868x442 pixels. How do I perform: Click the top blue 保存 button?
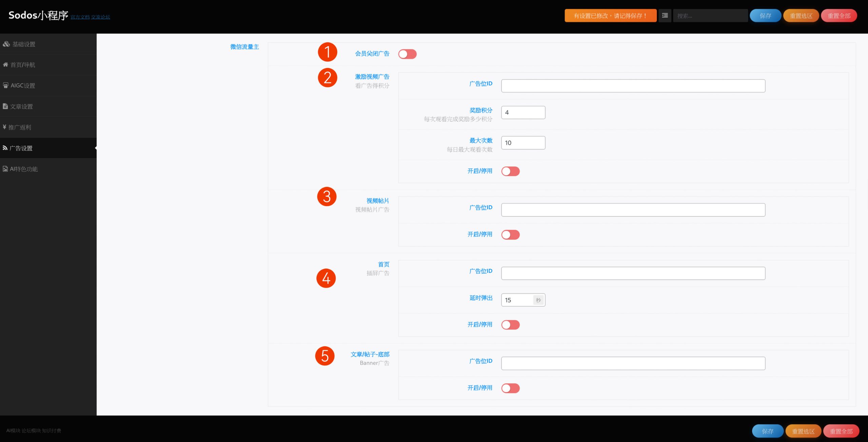click(x=765, y=16)
